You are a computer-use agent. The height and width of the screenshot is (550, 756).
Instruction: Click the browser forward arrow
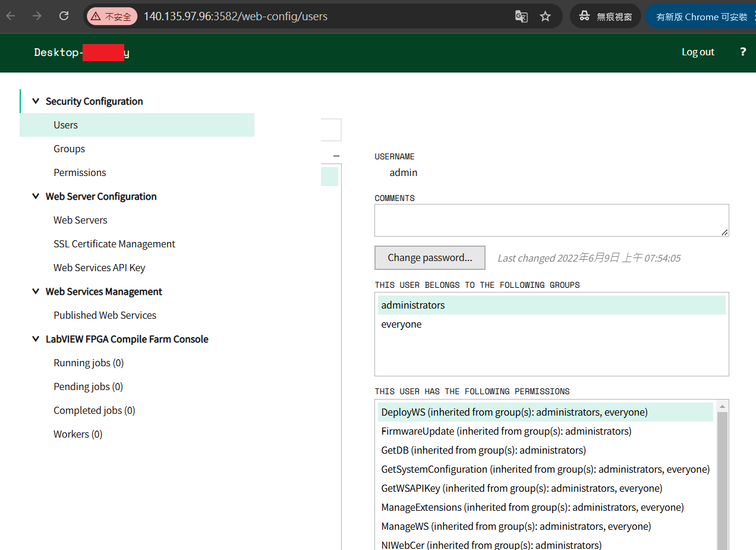37,17
